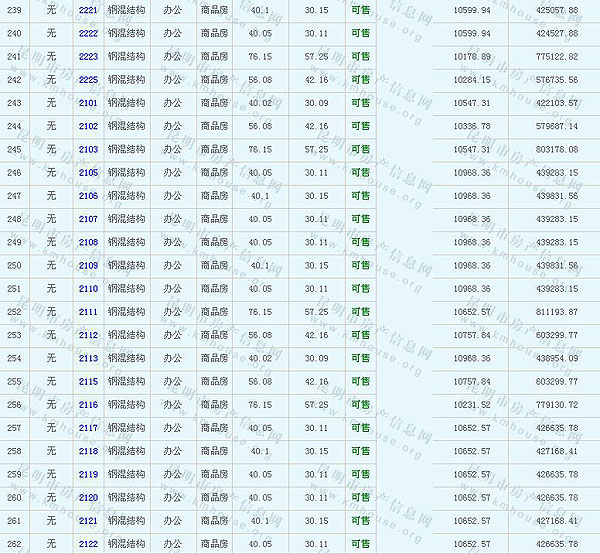Open room 2105 link
The width and height of the screenshot is (600, 554).
point(88,172)
